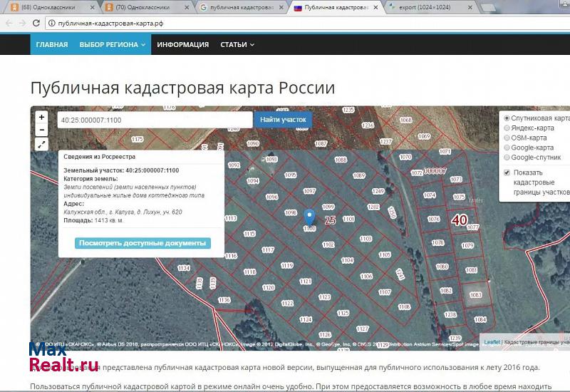Click the cadastral number search field
The width and height of the screenshot is (570, 392).
point(155,120)
